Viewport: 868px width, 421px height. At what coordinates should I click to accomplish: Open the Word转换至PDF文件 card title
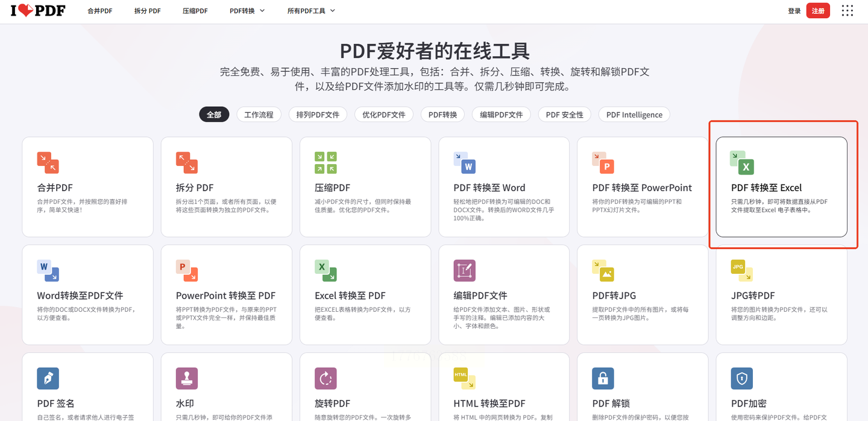point(80,296)
